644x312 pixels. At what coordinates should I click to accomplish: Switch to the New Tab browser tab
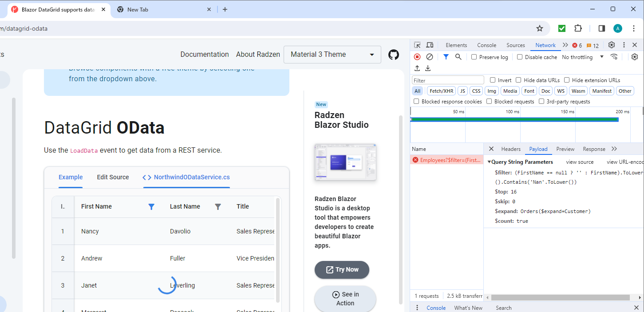tap(164, 9)
